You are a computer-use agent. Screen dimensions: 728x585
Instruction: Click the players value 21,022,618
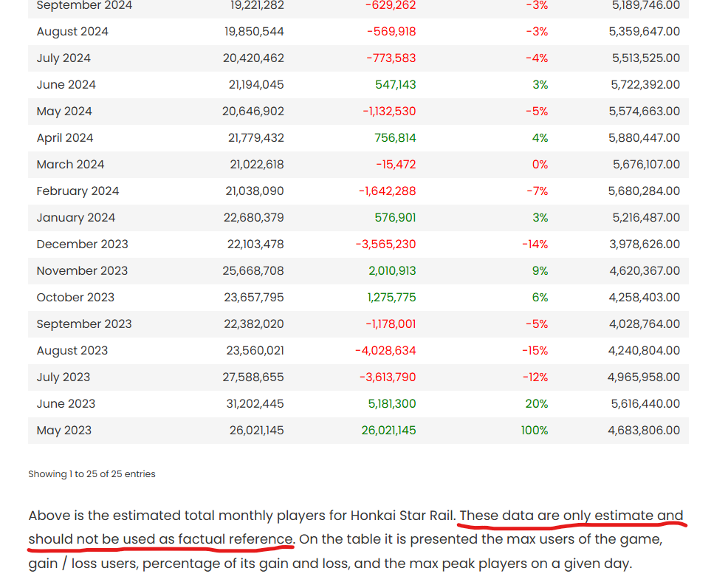pyautogui.click(x=257, y=165)
